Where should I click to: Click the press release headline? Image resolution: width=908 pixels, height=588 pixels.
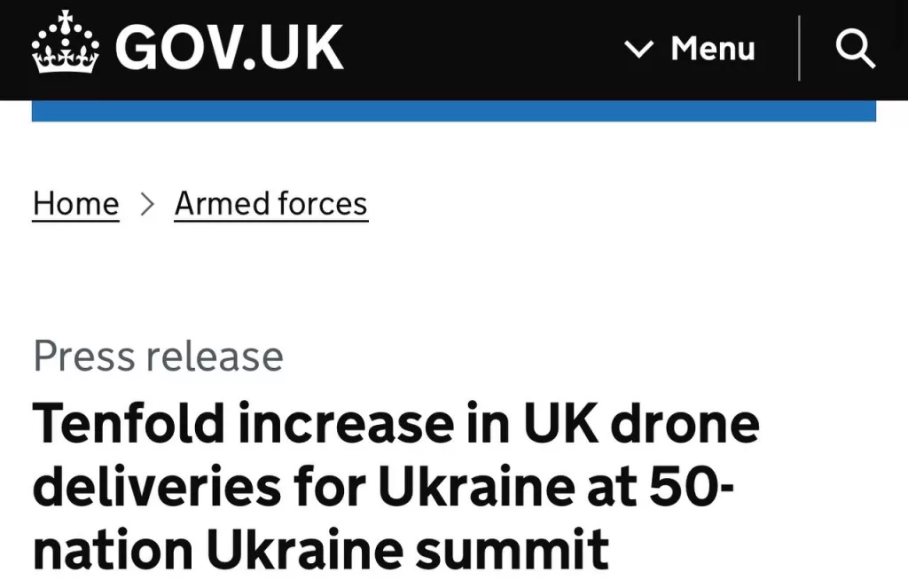395,486
